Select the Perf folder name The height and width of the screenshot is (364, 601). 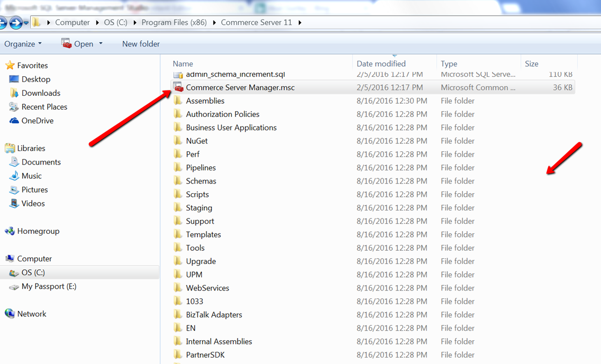tap(193, 154)
